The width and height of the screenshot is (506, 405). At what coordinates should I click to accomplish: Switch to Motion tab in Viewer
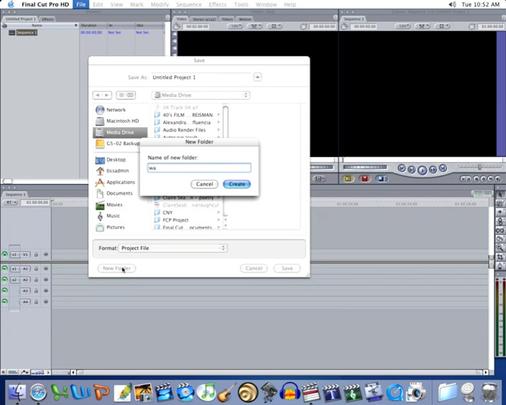(245, 19)
